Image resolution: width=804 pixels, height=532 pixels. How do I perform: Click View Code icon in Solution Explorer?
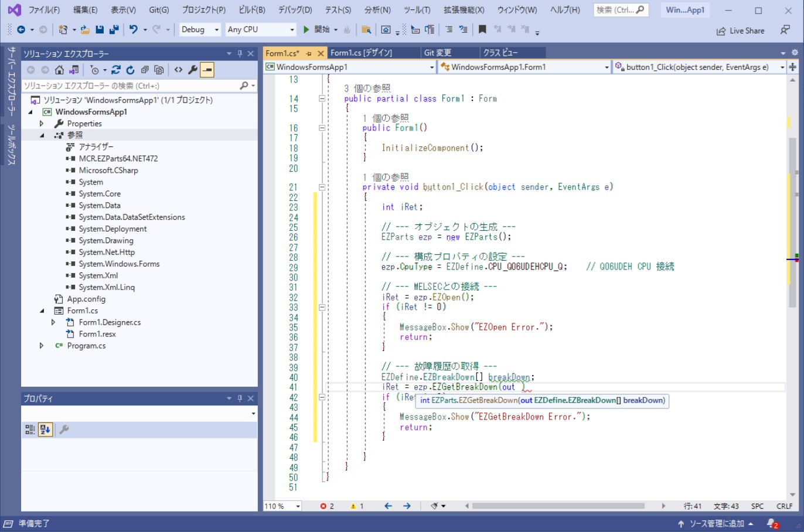178,70
